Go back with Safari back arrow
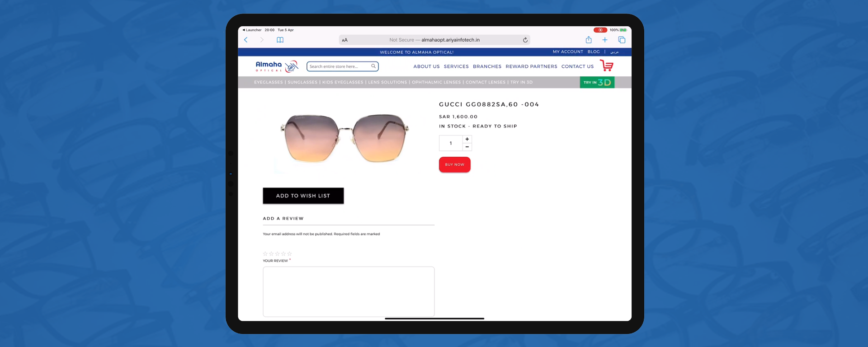 [x=246, y=40]
